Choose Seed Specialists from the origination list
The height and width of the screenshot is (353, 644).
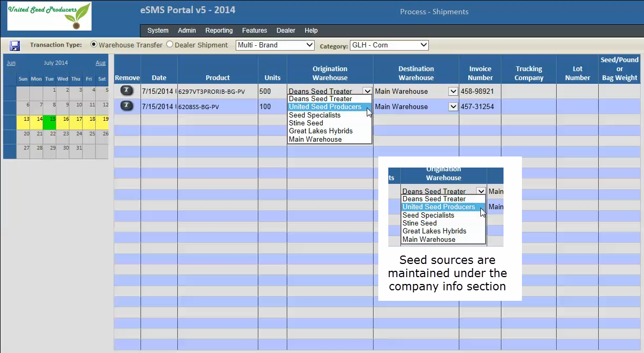(x=329, y=115)
